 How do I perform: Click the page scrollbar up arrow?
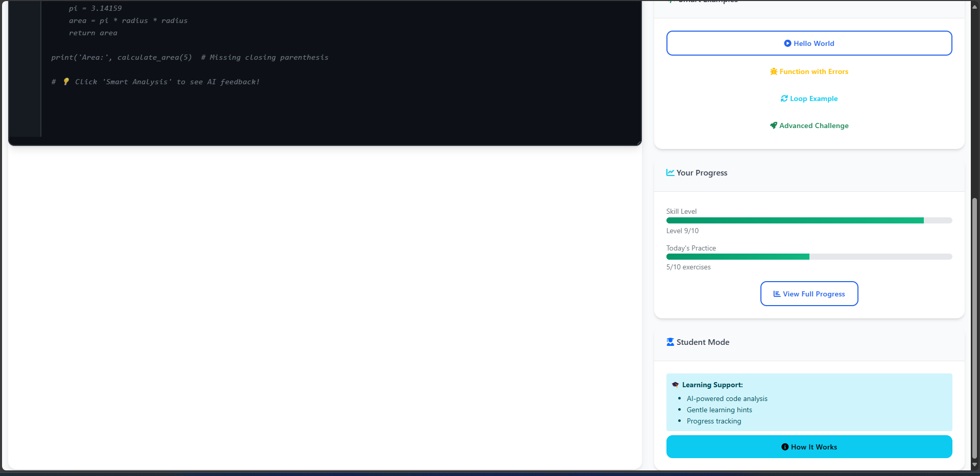974,7
